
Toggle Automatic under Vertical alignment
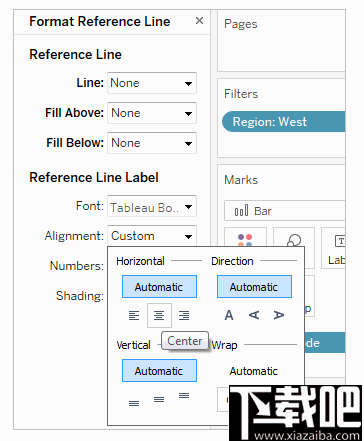pyautogui.click(x=159, y=371)
